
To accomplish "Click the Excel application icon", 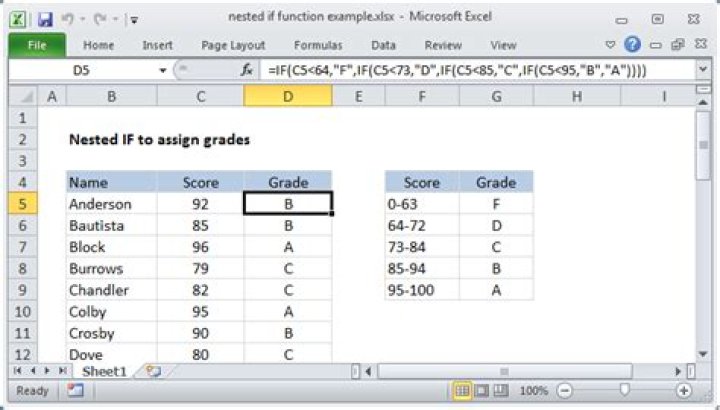I will 17,19.
